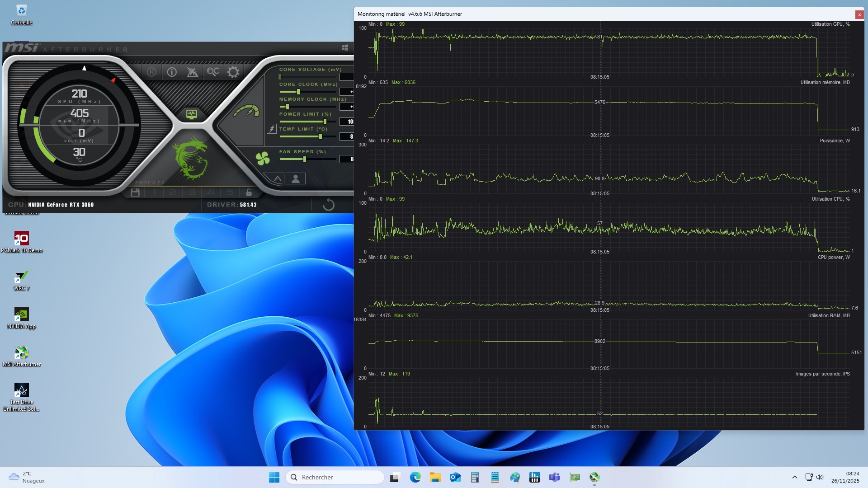Open Afterburner settings gear

[233, 72]
